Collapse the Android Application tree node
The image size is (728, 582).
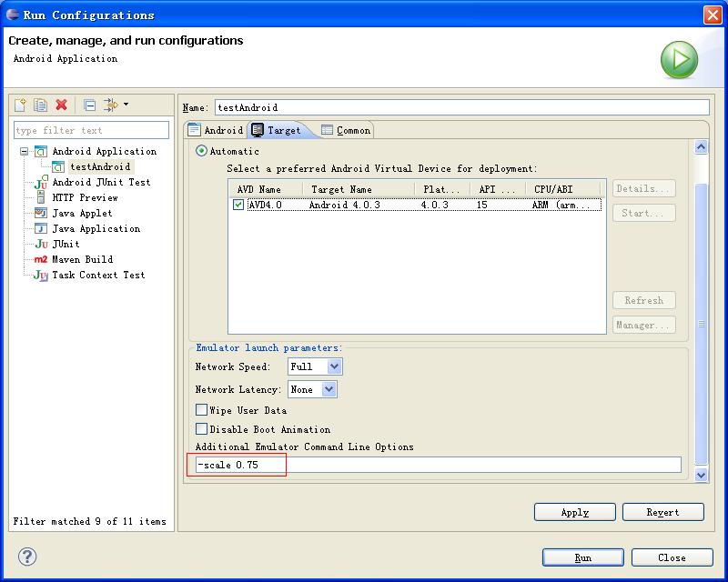(25, 151)
